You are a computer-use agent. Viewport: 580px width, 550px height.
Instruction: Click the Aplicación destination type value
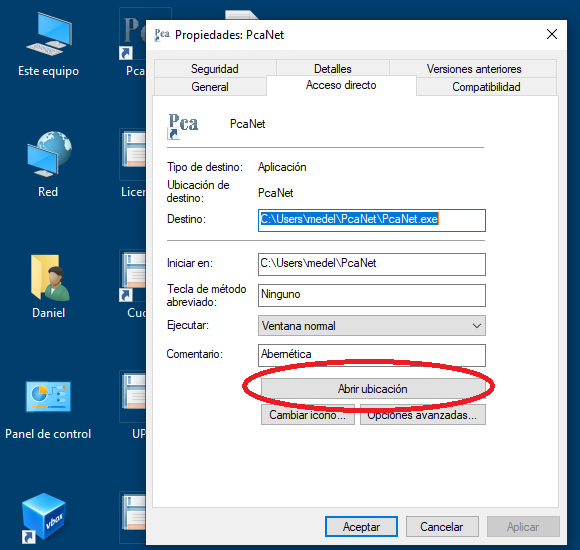pyautogui.click(x=282, y=167)
